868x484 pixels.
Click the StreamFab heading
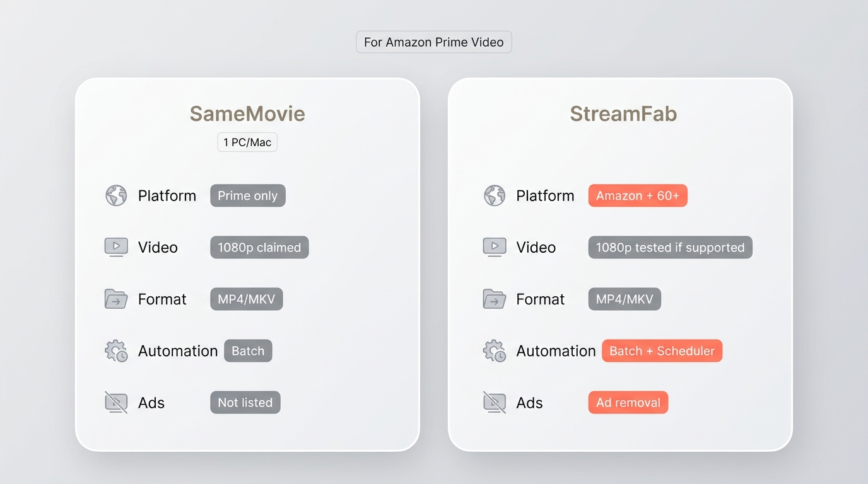click(x=623, y=113)
